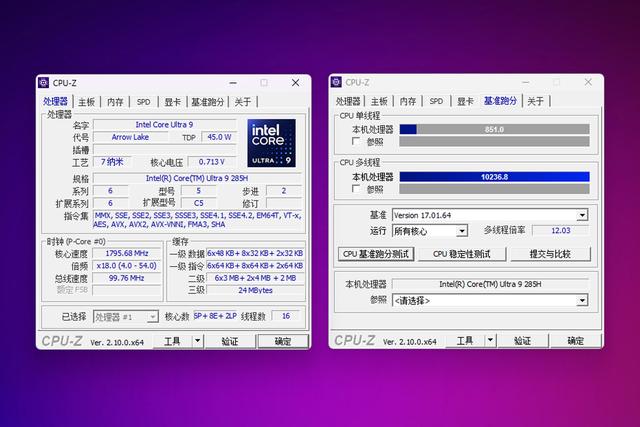Open the 基准 Version 17.01.64 dropdown

tap(582, 215)
